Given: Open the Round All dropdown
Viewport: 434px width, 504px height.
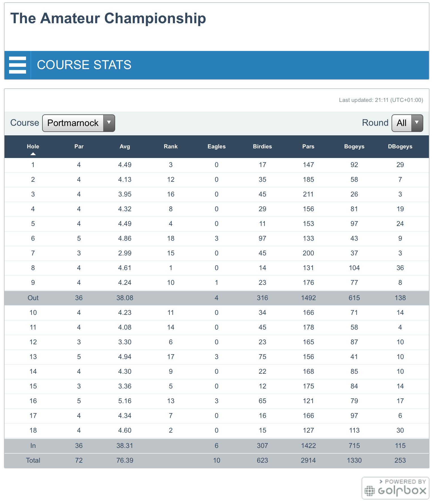Looking at the screenshot, I should click(x=407, y=123).
